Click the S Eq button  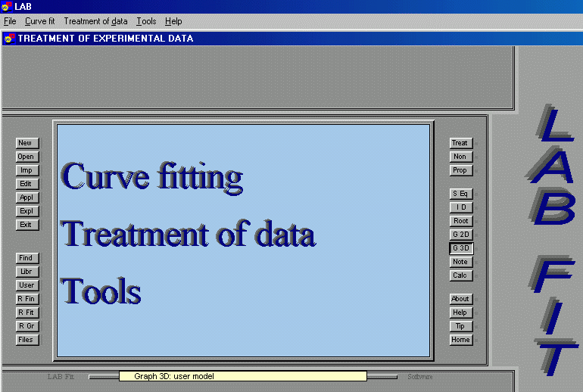[x=461, y=194]
